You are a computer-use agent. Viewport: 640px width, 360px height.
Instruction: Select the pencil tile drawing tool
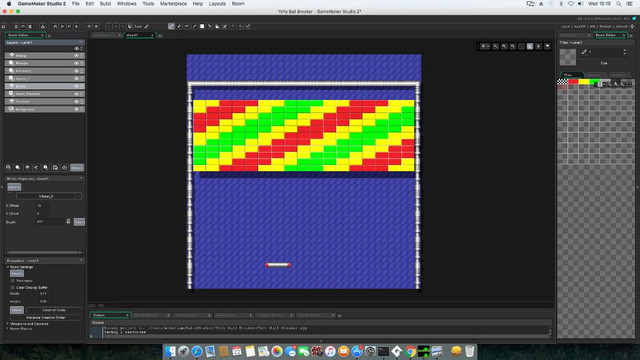(x=171, y=27)
